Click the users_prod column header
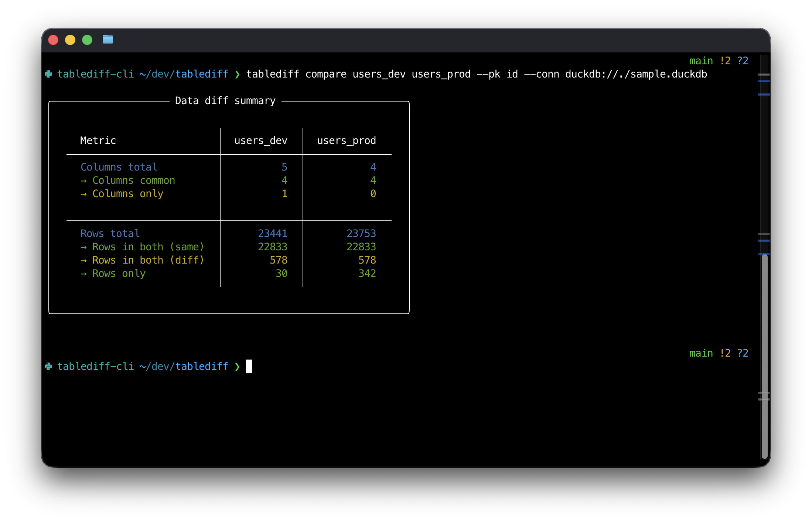The image size is (812, 522). click(346, 141)
